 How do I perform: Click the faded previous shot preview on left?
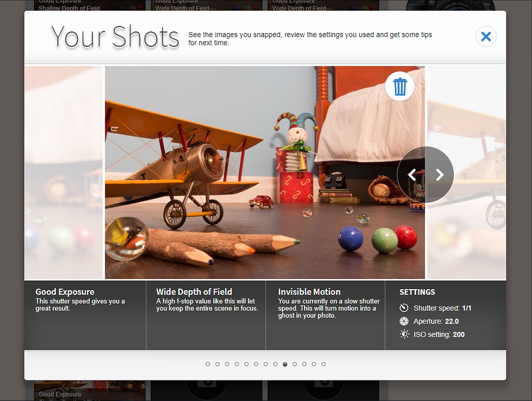pyautogui.click(x=64, y=172)
